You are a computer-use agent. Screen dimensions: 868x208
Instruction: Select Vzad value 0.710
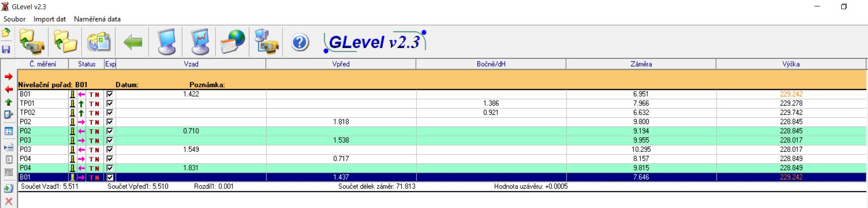point(191,131)
